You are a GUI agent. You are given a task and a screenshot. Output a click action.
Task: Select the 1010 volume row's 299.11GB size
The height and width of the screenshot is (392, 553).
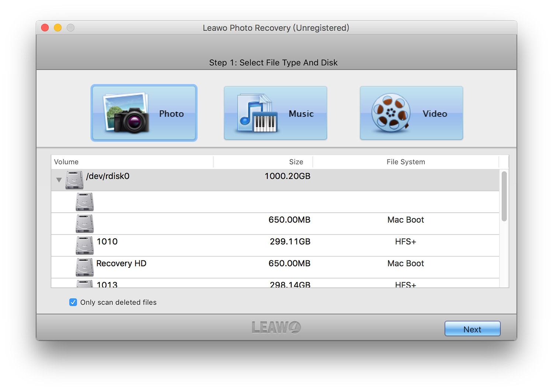pos(290,242)
